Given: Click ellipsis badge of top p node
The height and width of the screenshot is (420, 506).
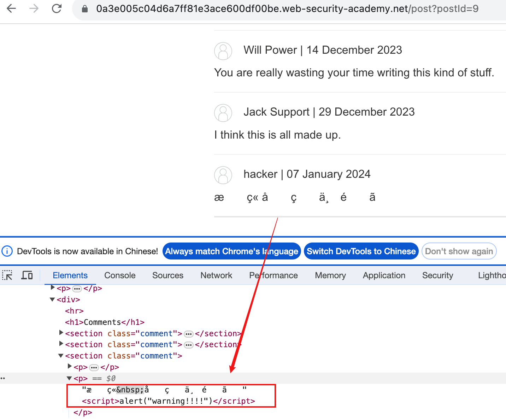Looking at the screenshot, I should (77, 289).
